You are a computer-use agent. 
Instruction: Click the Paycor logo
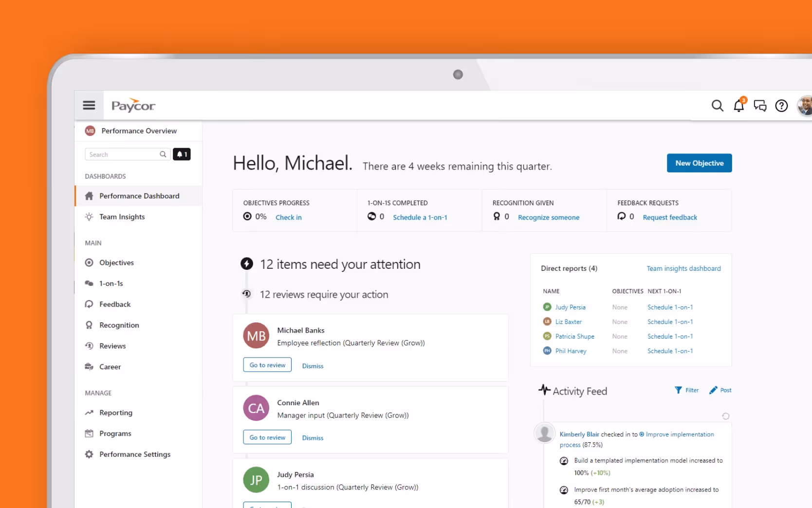(133, 105)
